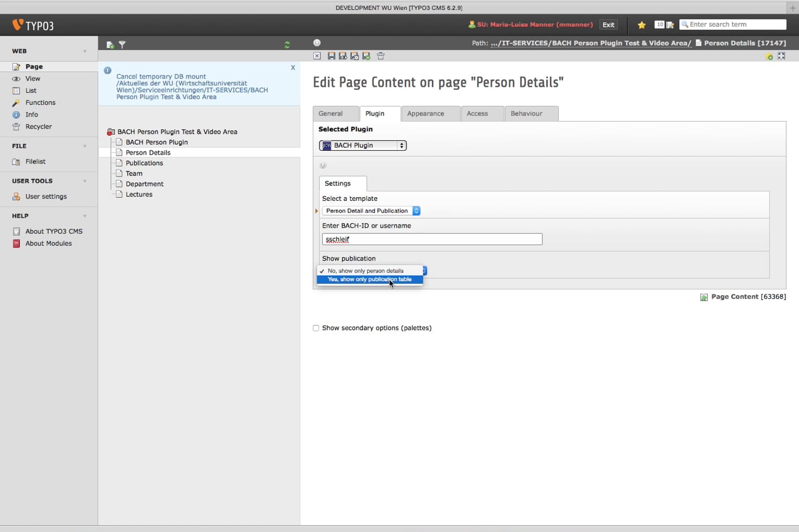This screenshot has width=799, height=532.
Task: Open About Modules
Action: pos(48,243)
